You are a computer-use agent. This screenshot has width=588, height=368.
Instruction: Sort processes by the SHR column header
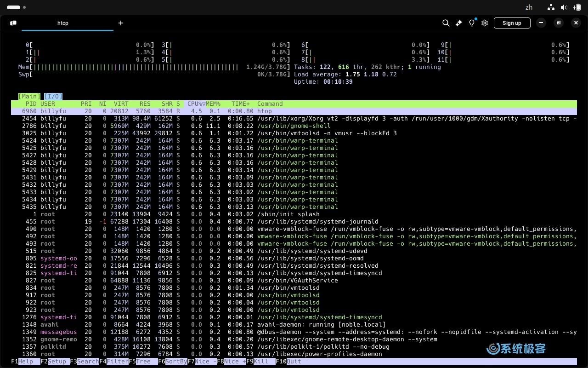pos(167,104)
